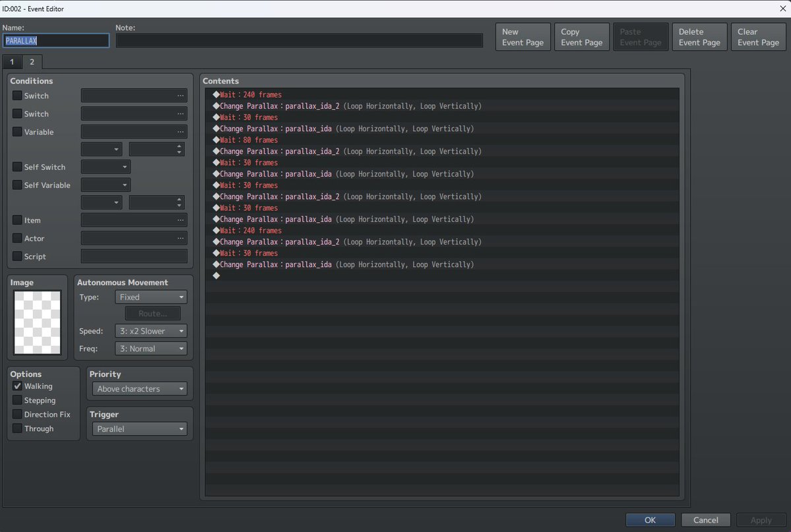Check the Direction Fix option
The width and height of the screenshot is (791, 532).
pos(17,415)
